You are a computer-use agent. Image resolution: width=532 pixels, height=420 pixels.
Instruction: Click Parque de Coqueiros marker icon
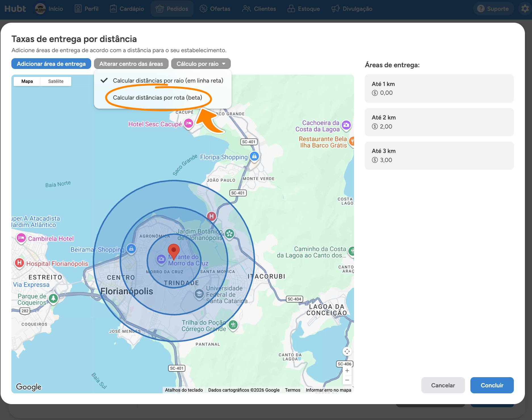pos(53,299)
